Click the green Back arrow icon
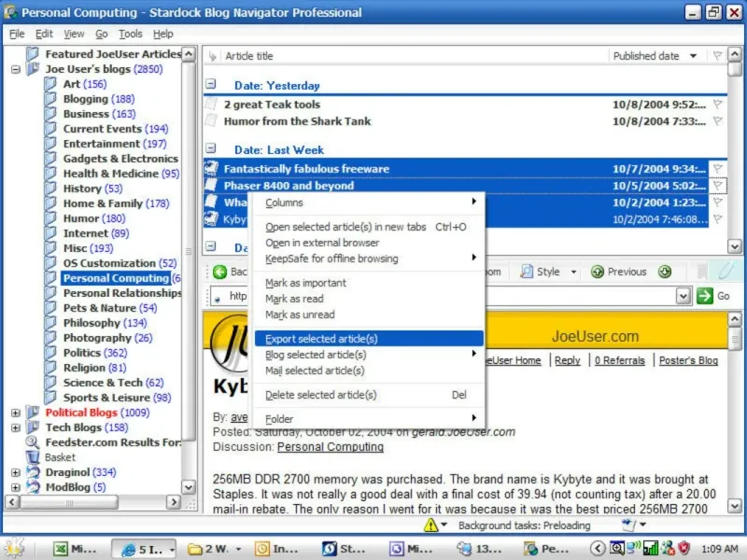 pyautogui.click(x=220, y=272)
